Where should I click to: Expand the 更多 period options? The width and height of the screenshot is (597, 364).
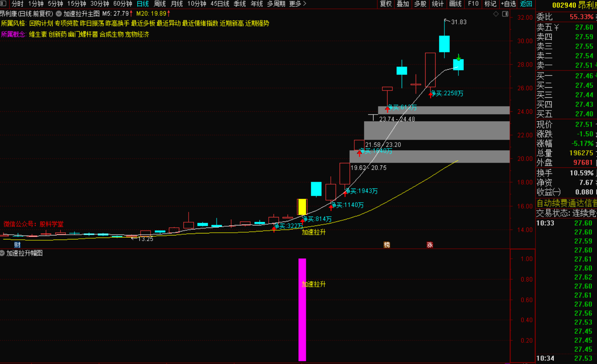(x=297, y=4)
